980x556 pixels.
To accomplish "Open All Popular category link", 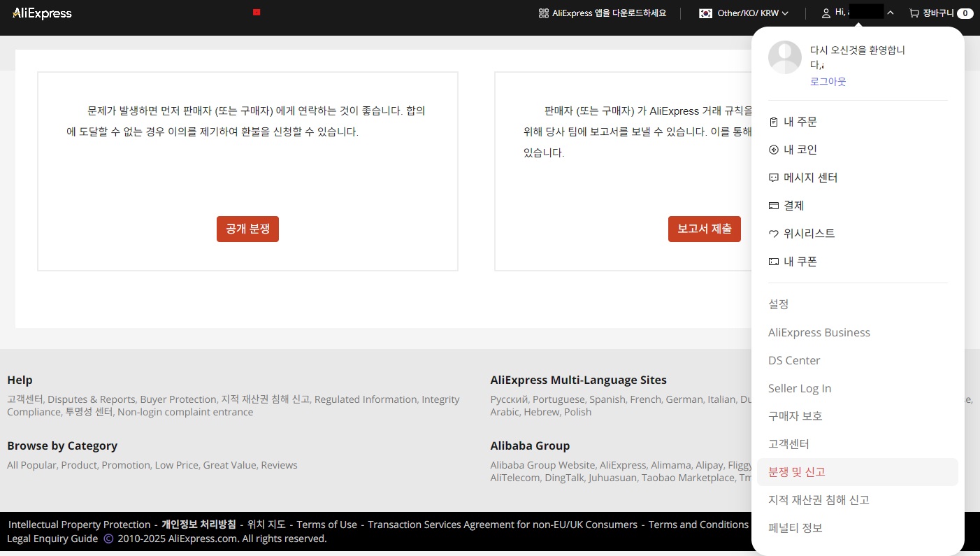I will pos(32,465).
